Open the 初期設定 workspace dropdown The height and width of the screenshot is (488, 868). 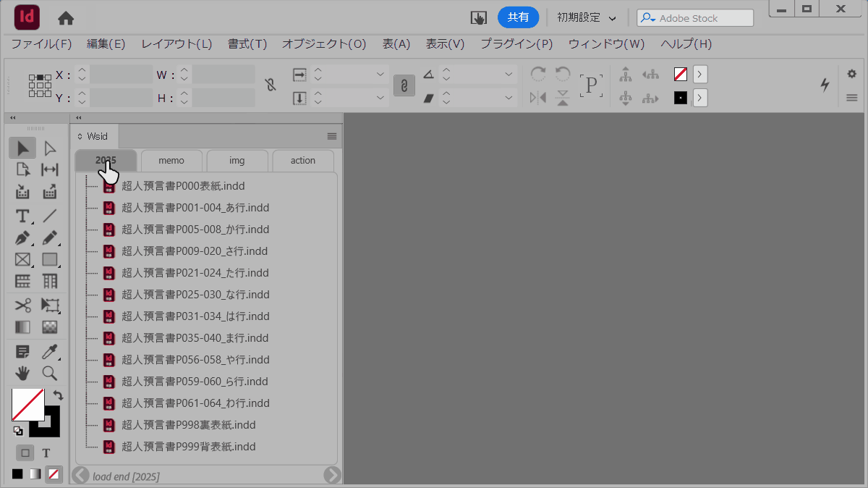pyautogui.click(x=587, y=18)
